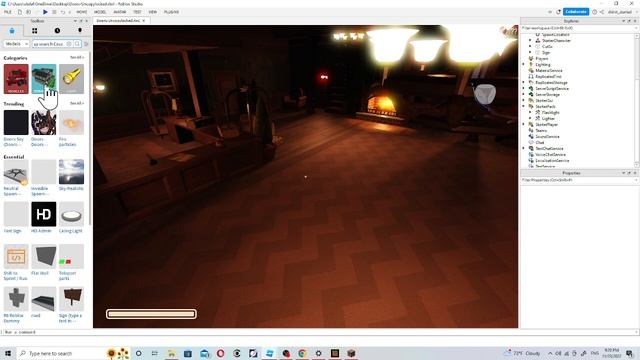Image resolution: width=640 pixels, height=360 pixels.
Task: Click the Undo arrow icon
Action: point(62,12)
